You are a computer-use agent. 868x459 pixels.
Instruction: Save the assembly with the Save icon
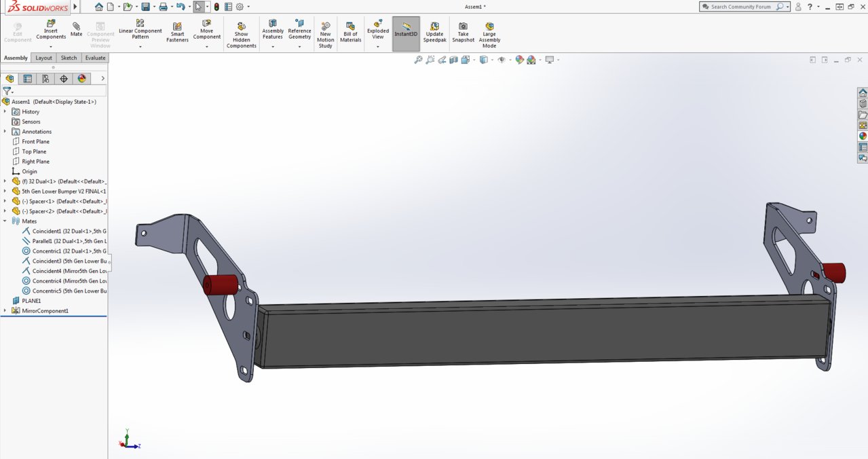click(145, 7)
